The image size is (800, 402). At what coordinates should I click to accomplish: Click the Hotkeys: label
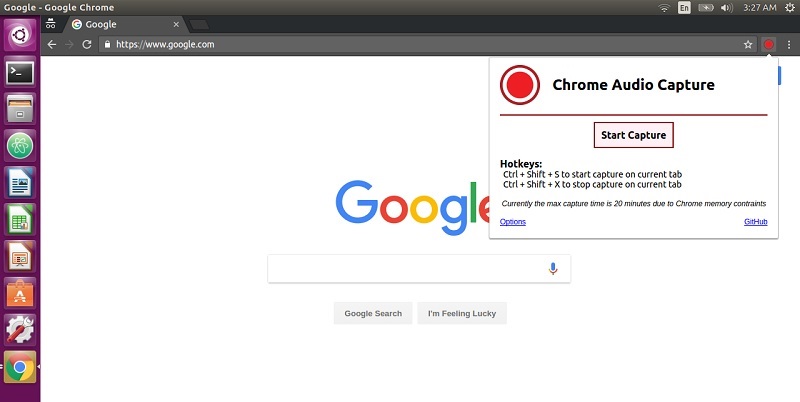[521, 164]
